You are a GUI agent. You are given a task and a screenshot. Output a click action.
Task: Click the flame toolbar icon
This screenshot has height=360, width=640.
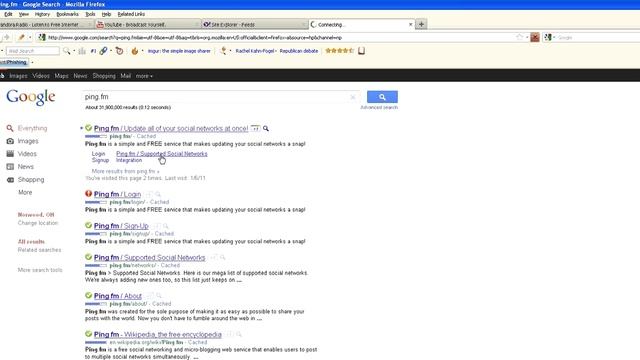134,51
